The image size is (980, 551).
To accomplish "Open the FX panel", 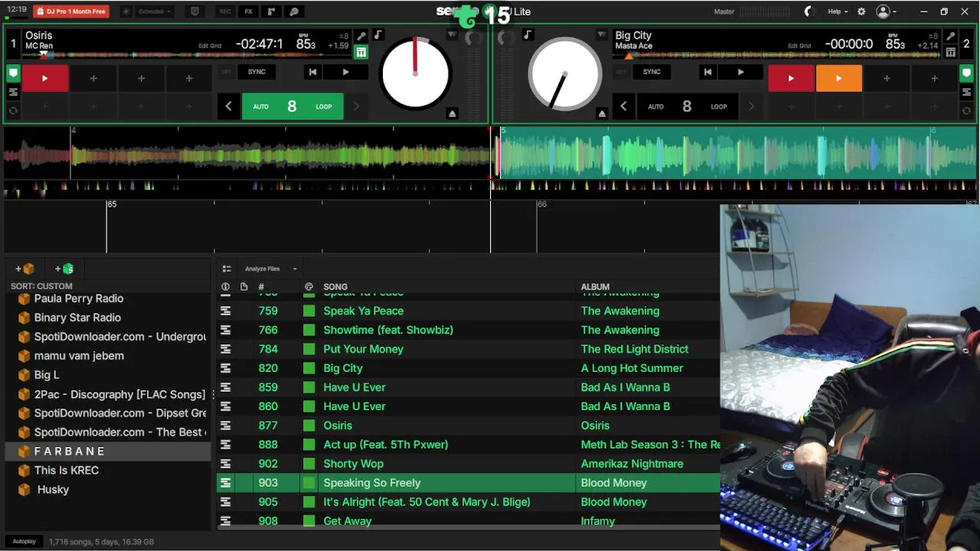I will point(248,11).
